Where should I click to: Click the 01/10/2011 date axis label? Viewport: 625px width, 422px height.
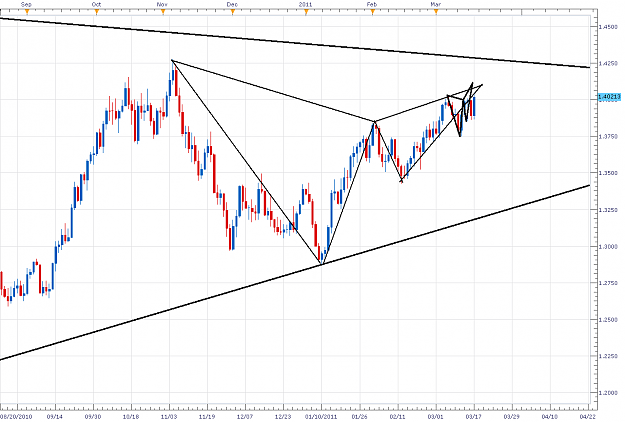(321, 416)
